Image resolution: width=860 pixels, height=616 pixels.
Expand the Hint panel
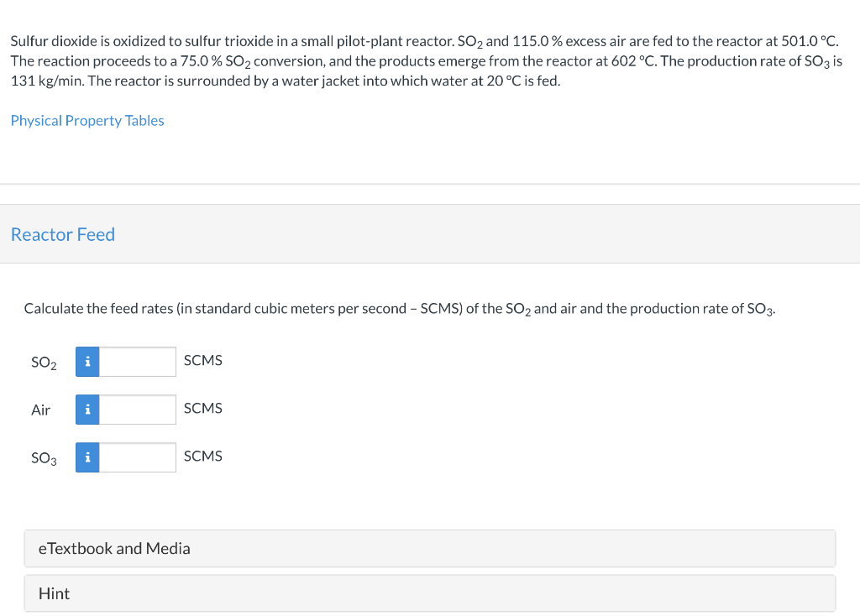[x=55, y=593]
